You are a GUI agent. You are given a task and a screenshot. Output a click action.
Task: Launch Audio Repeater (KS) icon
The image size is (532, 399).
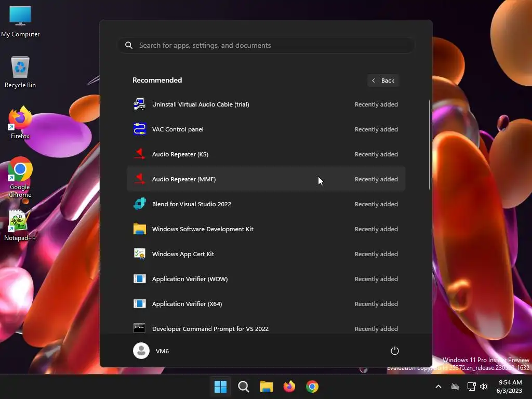tap(139, 154)
